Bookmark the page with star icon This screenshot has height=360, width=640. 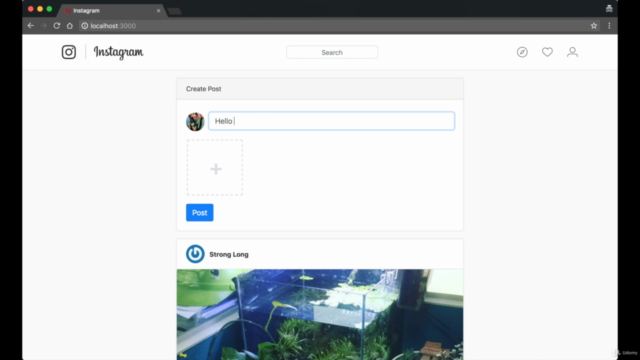click(594, 26)
